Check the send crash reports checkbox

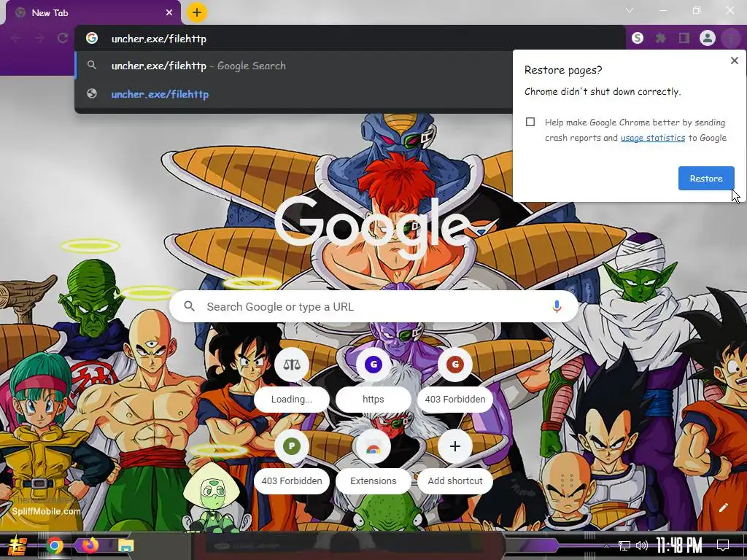point(530,122)
